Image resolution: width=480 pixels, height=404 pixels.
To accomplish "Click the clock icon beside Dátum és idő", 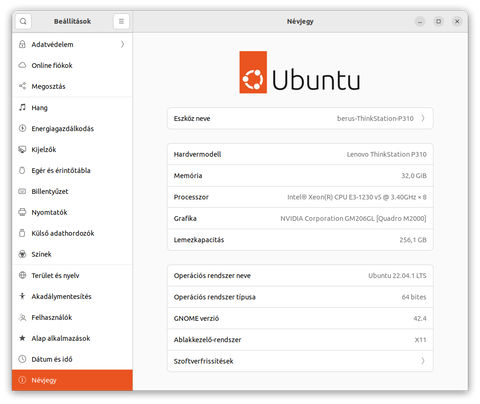I will point(22,359).
